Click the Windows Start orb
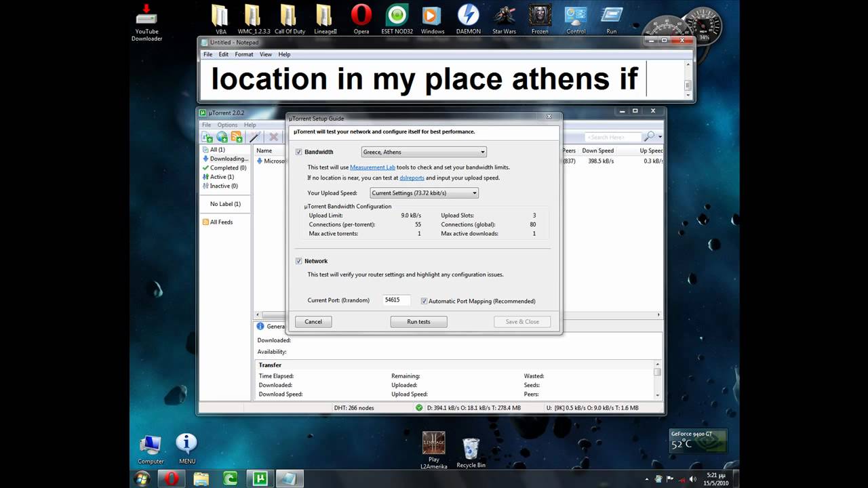 pos(142,479)
